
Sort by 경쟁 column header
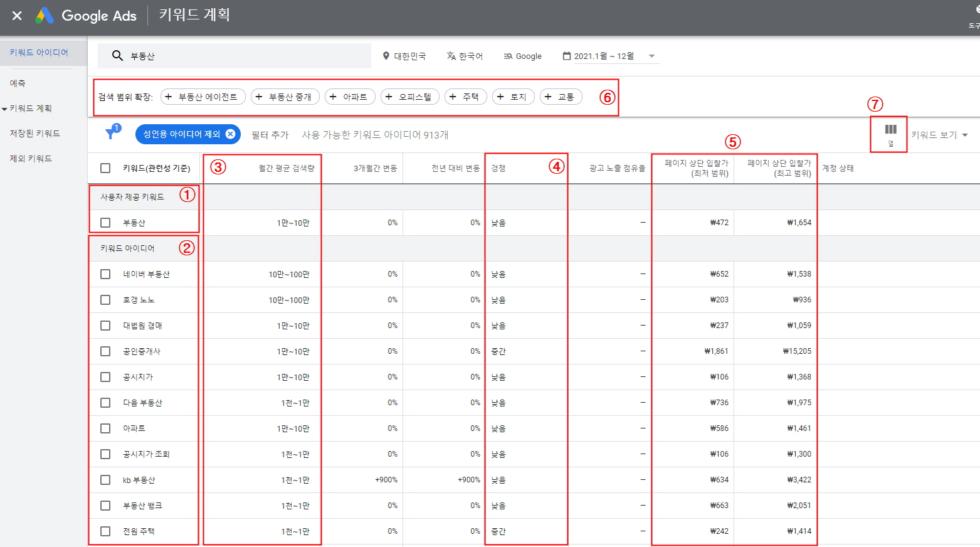click(498, 168)
